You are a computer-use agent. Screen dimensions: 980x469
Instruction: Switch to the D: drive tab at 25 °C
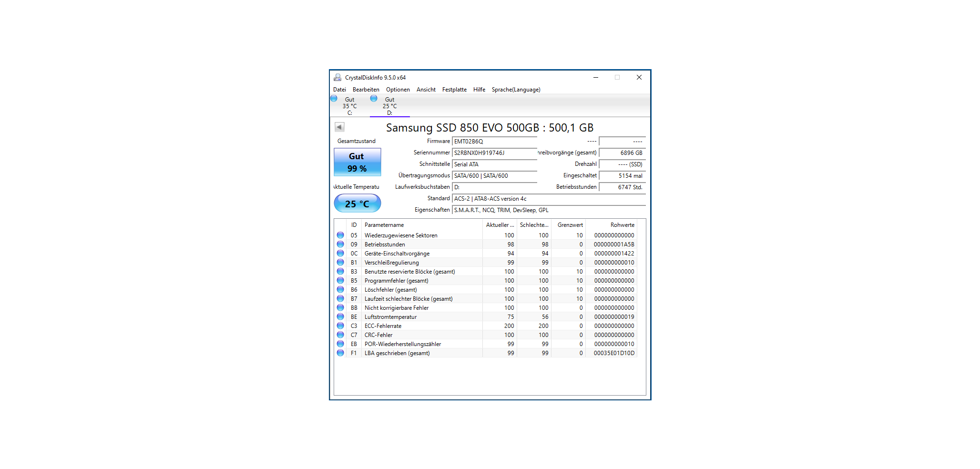[389, 106]
